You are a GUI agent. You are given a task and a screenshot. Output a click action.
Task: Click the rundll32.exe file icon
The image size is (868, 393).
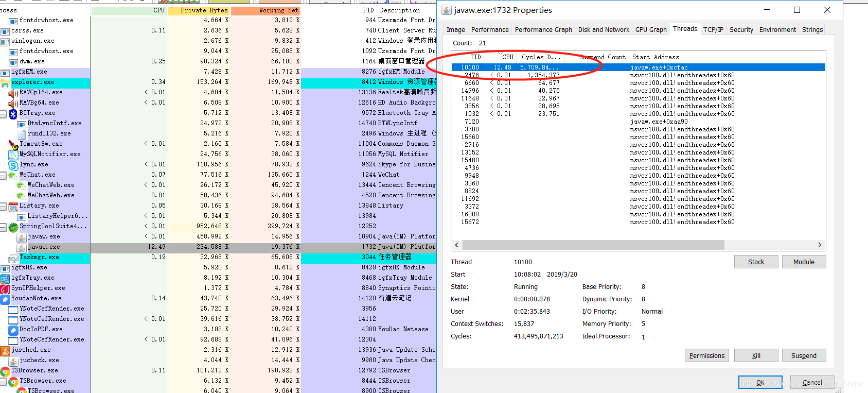click(22, 134)
